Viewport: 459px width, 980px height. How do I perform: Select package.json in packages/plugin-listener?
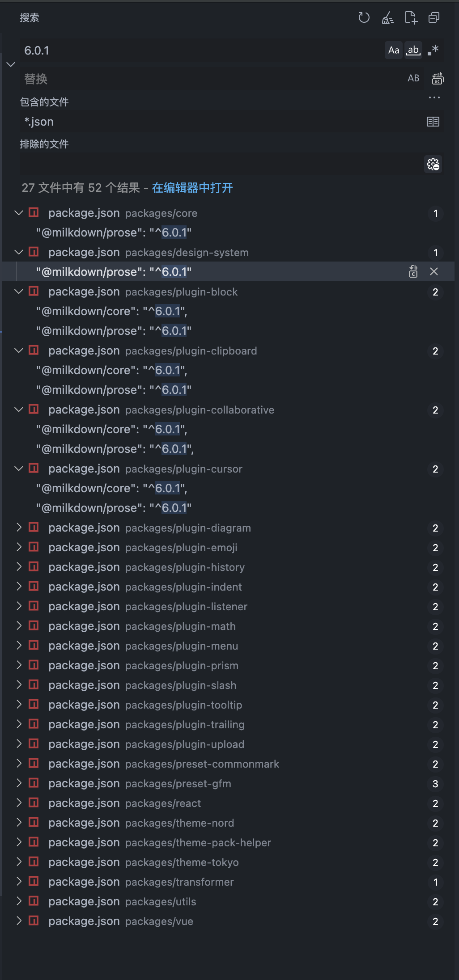tap(228, 606)
